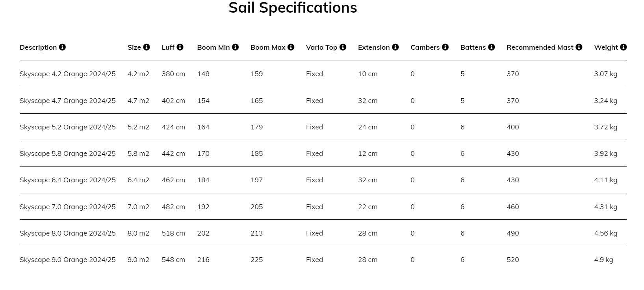The width and height of the screenshot is (644, 290).
Task: Open the Recommended Mast info icon
Action: tap(579, 47)
